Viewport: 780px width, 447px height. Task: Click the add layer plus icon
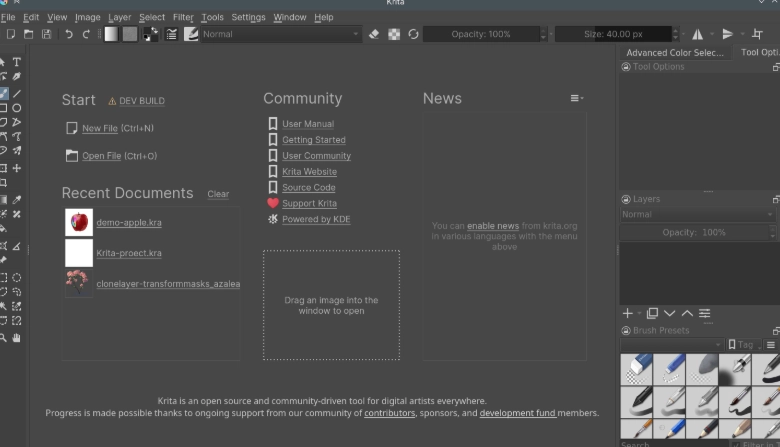point(628,314)
